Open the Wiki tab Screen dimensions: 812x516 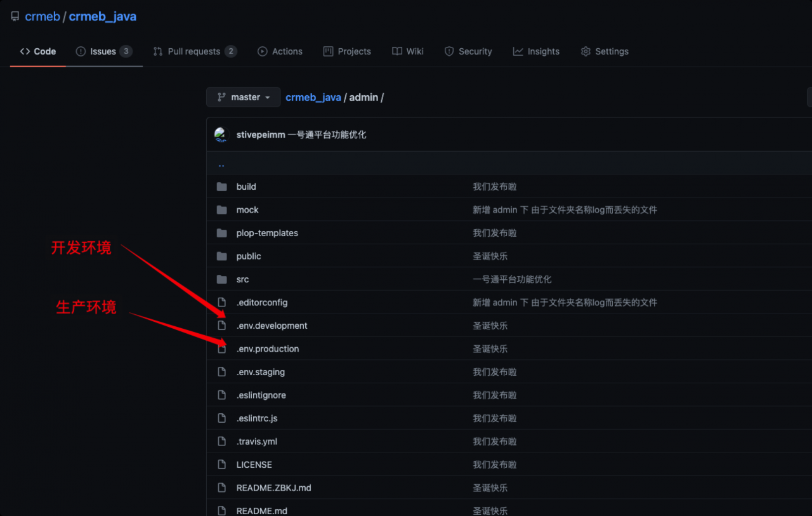point(408,51)
